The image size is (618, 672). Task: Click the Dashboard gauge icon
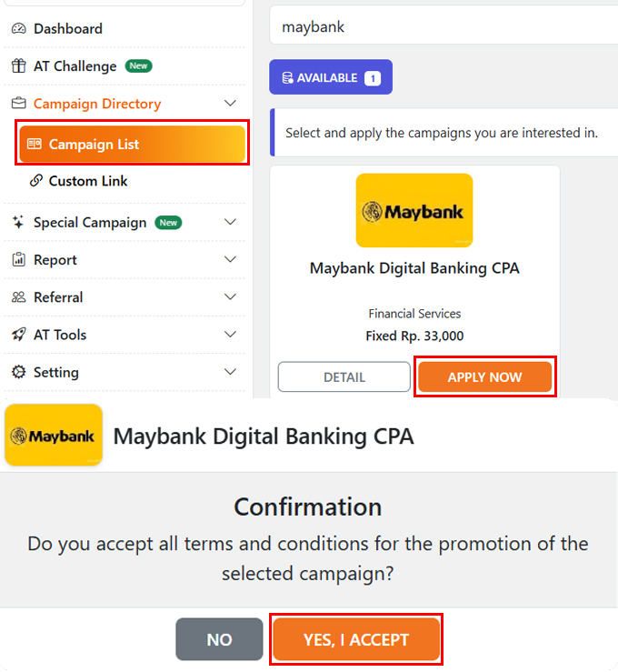(x=18, y=29)
